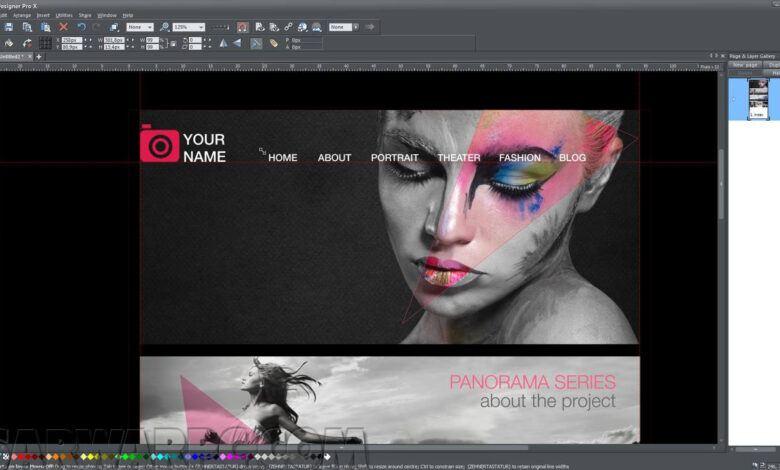Image resolution: width=780 pixels, height=470 pixels.
Task: Click the Zoom magnifier icon
Action: point(164,27)
